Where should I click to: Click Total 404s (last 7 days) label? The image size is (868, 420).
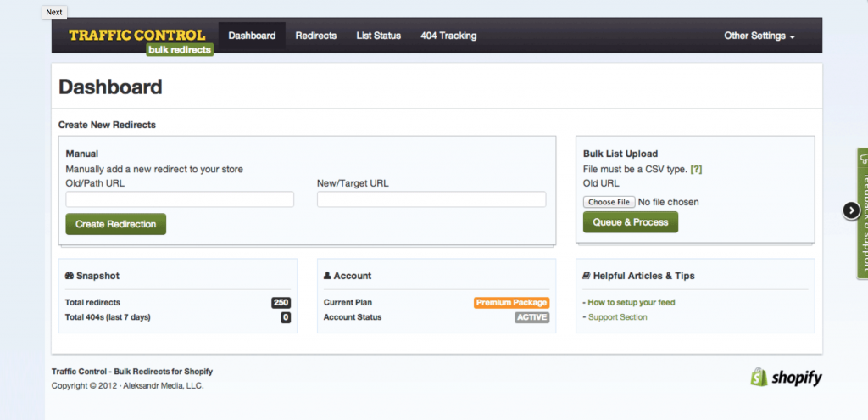point(108,317)
